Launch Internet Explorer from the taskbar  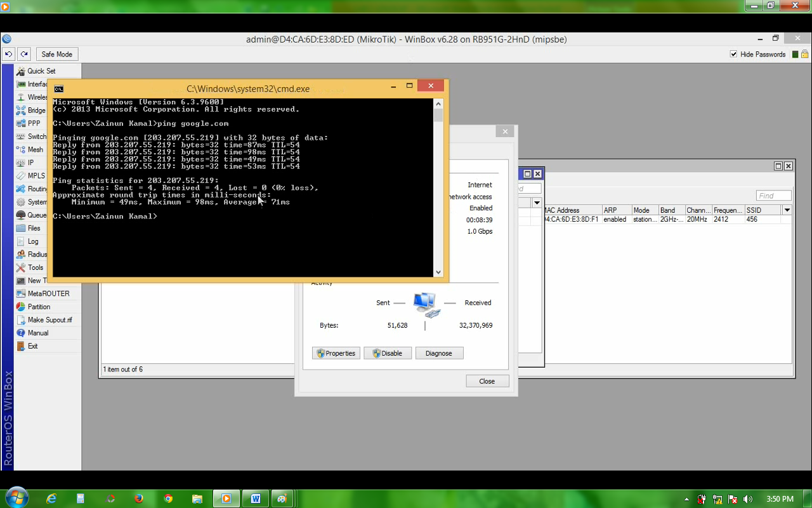coord(51,498)
